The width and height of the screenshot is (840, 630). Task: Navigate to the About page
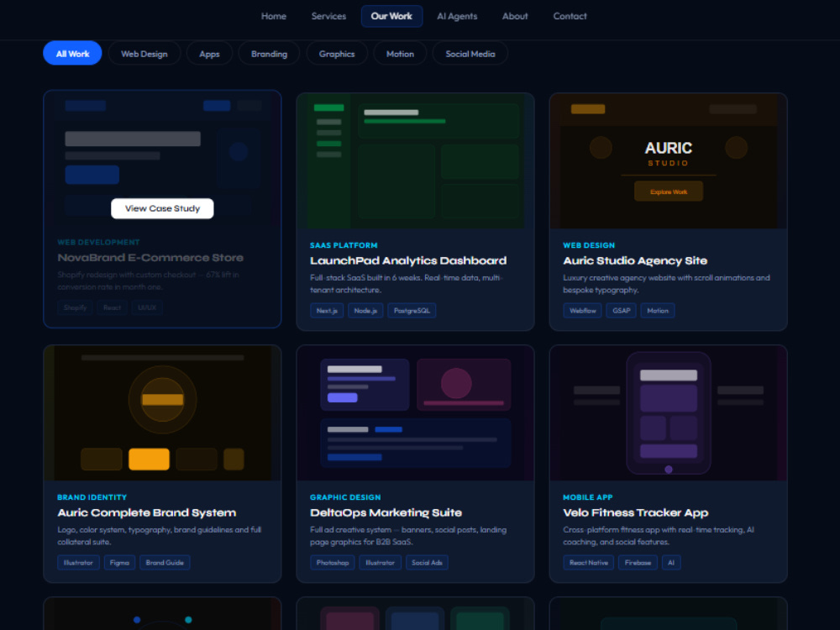coord(515,16)
